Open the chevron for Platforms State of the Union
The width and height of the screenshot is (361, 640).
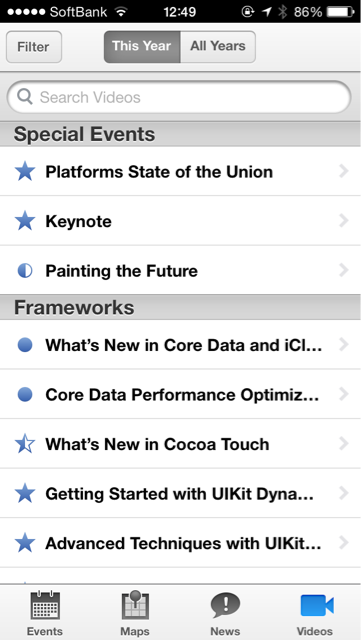tap(344, 171)
